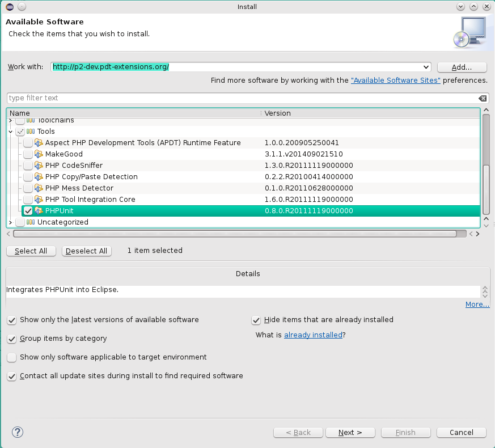The width and height of the screenshot is (495, 448).
Task: Open the Available Software Sites link
Action: (x=395, y=81)
